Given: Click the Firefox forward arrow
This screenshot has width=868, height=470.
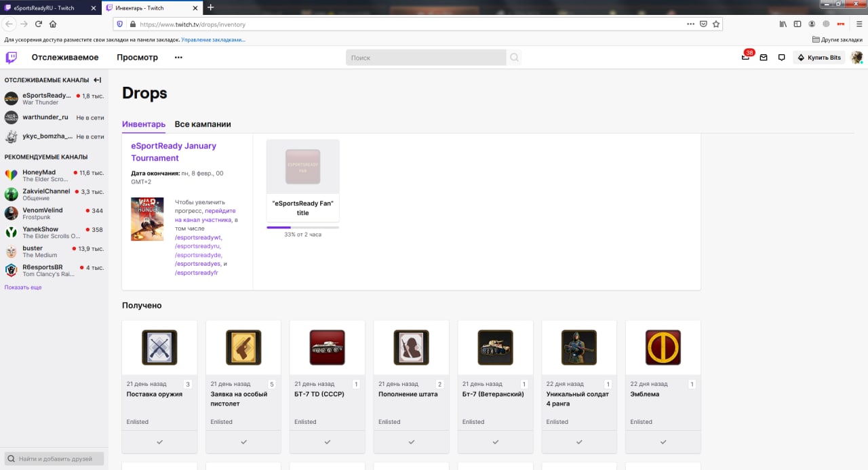Looking at the screenshot, I should coord(24,24).
